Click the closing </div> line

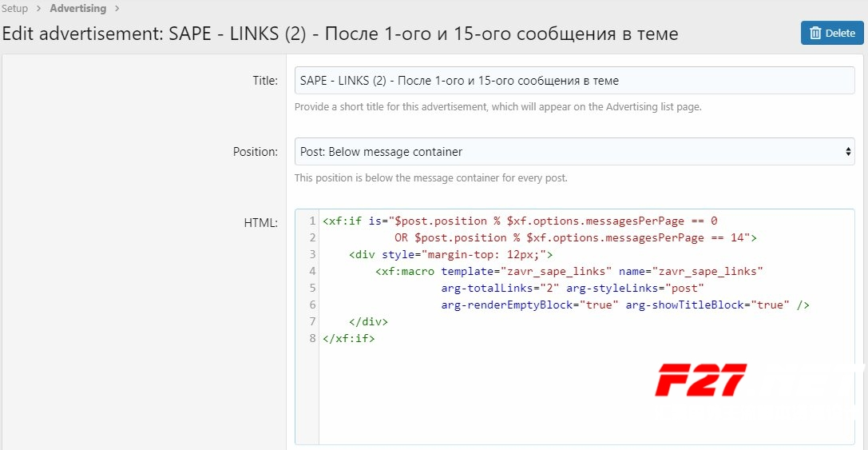click(369, 321)
